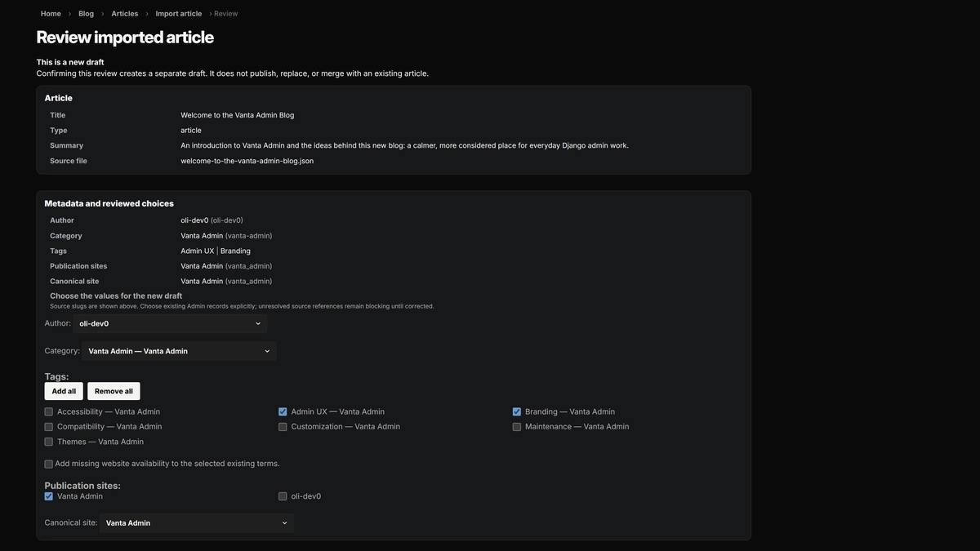The image size is (980, 551).
Task: Check the Themes — Vanta Admin tag
Action: point(49,442)
